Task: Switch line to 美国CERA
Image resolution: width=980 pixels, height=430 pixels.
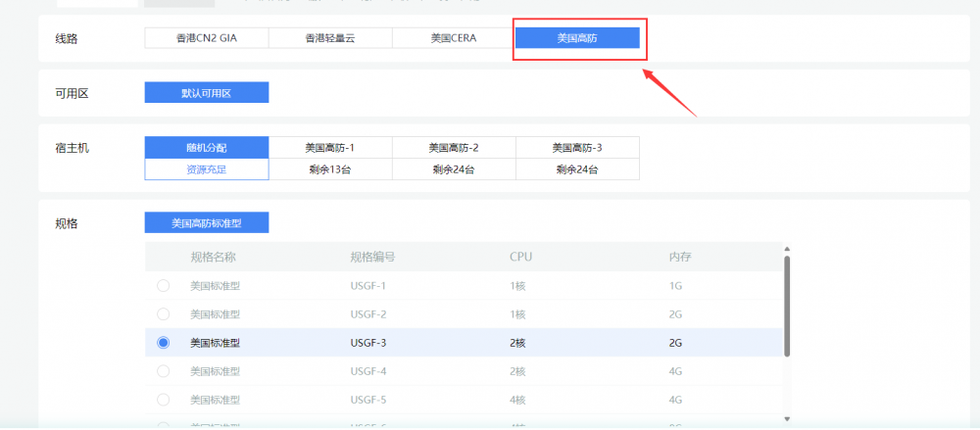Action: coord(454,38)
